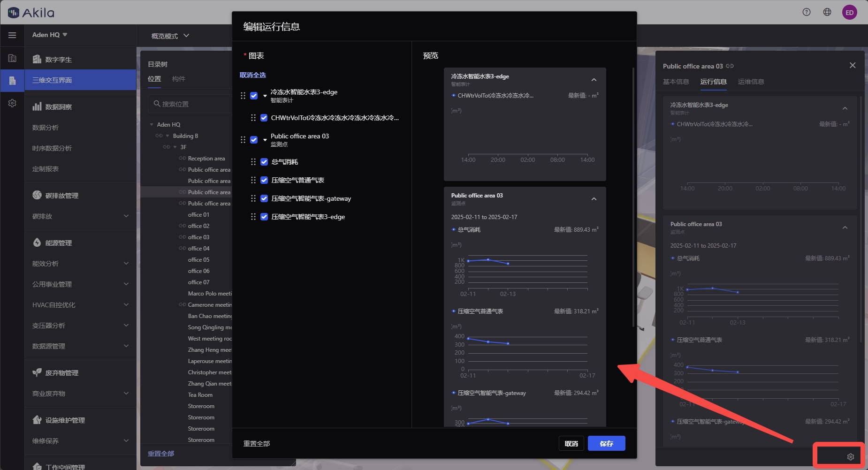
Task: Select the 位置 tab in directory tree
Action: click(154, 79)
